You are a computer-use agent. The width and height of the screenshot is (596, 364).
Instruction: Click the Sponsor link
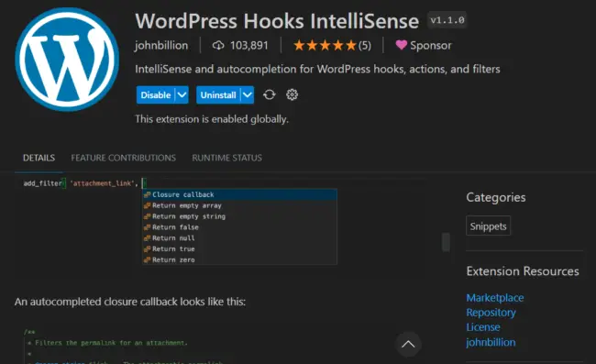click(x=431, y=45)
